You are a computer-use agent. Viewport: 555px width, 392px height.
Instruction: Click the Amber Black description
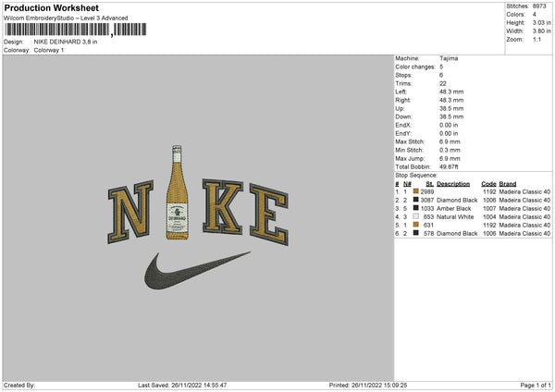coord(454,208)
